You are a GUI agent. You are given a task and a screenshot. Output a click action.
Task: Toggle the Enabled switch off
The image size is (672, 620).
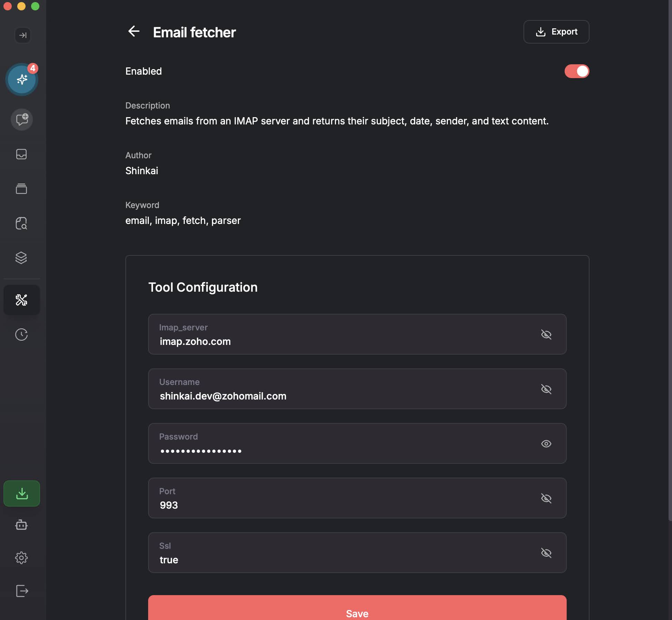[x=577, y=71]
